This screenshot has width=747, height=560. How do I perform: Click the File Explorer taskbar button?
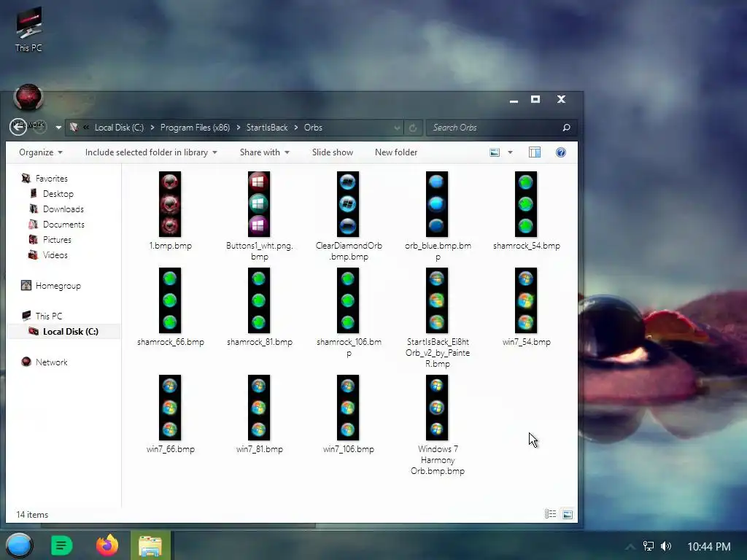[x=150, y=545]
